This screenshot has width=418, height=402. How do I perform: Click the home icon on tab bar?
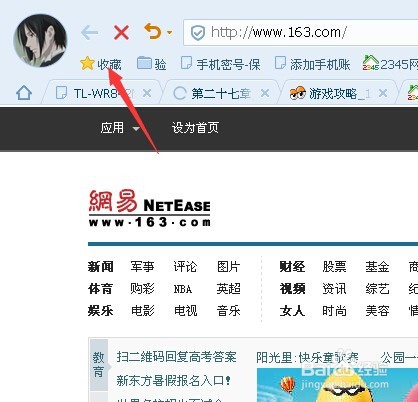tap(24, 93)
